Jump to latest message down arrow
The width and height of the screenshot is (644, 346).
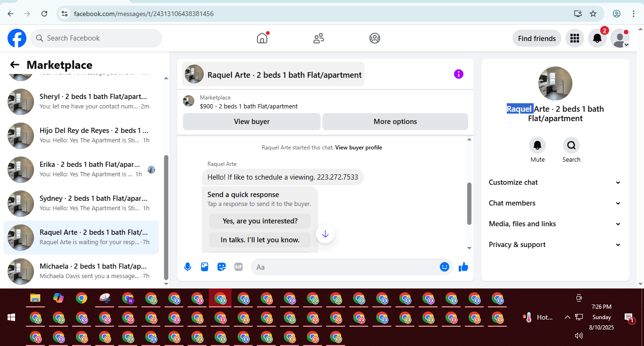click(325, 234)
